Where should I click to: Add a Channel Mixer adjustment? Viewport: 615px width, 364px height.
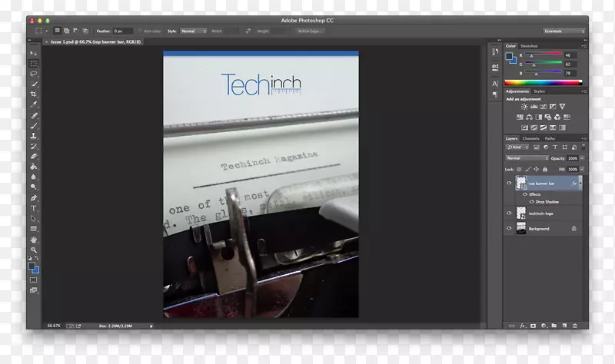click(x=557, y=117)
